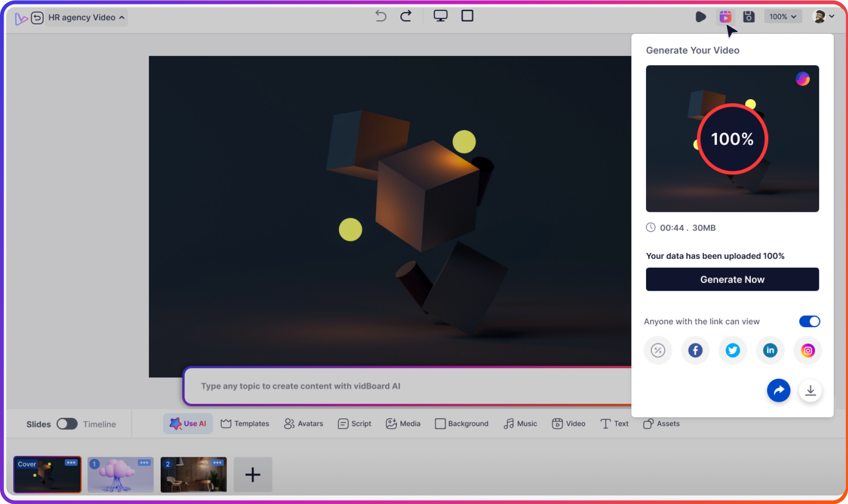The height and width of the screenshot is (504, 848).
Task: Open the 100% zoom dropdown
Action: pyautogui.click(x=783, y=16)
